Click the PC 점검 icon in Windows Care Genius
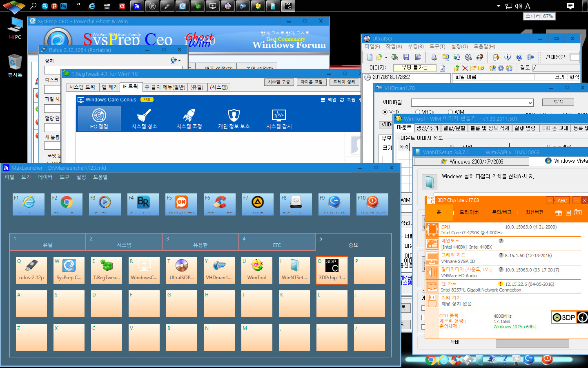The height and width of the screenshot is (368, 588). tap(99, 118)
